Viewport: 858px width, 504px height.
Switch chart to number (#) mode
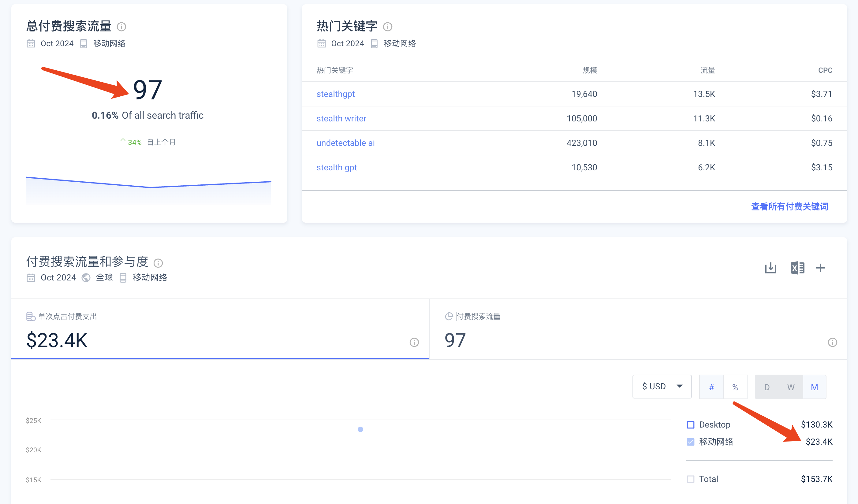coord(711,387)
